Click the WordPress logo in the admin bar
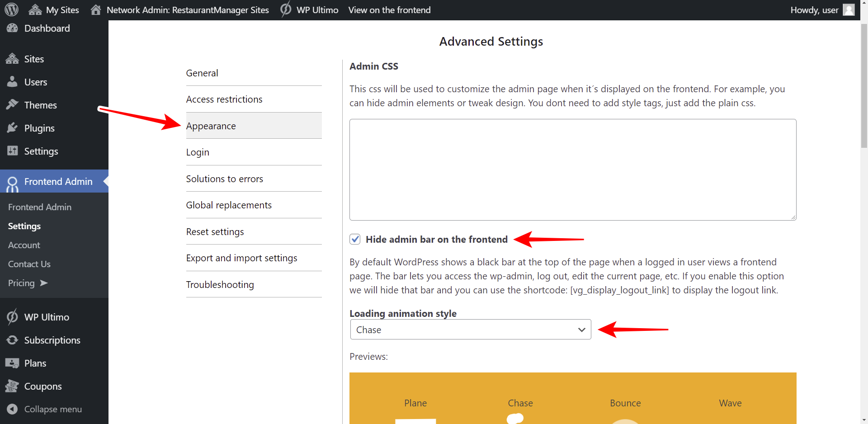 click(x=11, y=9)
